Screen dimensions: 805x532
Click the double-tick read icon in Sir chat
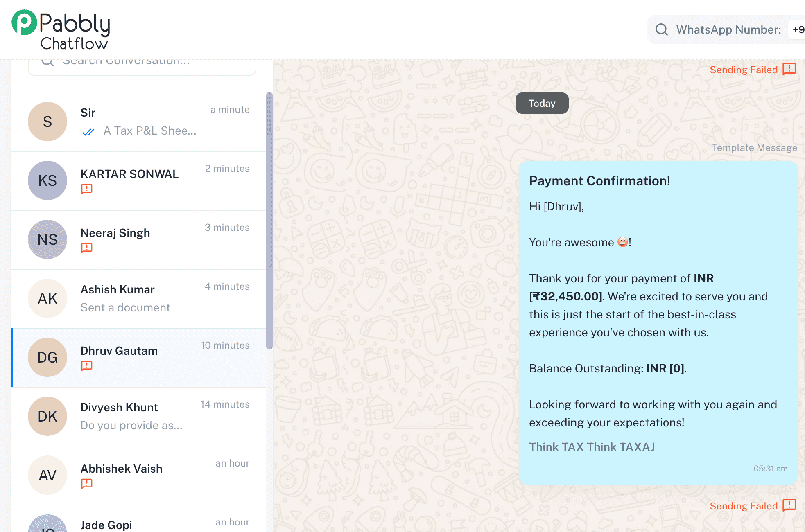tap(88, 132)
